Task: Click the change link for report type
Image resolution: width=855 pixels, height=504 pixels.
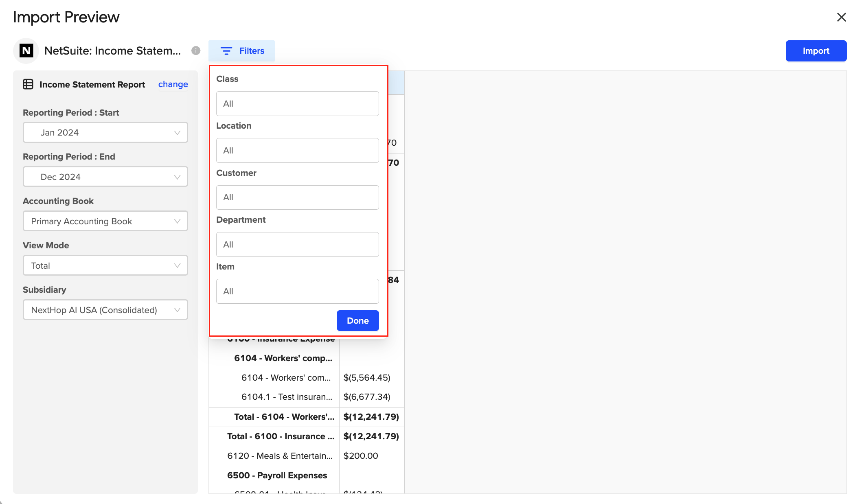Action: coord(173,84)
